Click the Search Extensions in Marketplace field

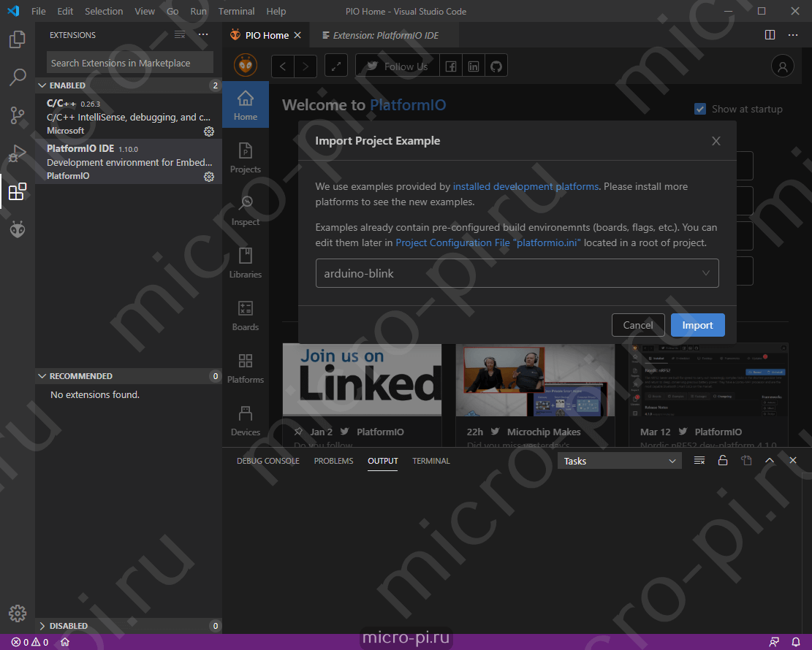click(x=129, y=63)
